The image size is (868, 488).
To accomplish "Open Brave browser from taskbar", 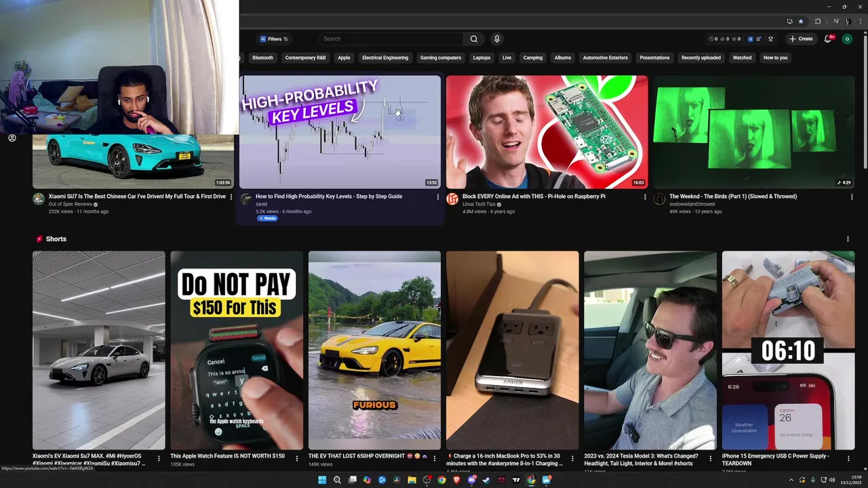I will point(456,480).
